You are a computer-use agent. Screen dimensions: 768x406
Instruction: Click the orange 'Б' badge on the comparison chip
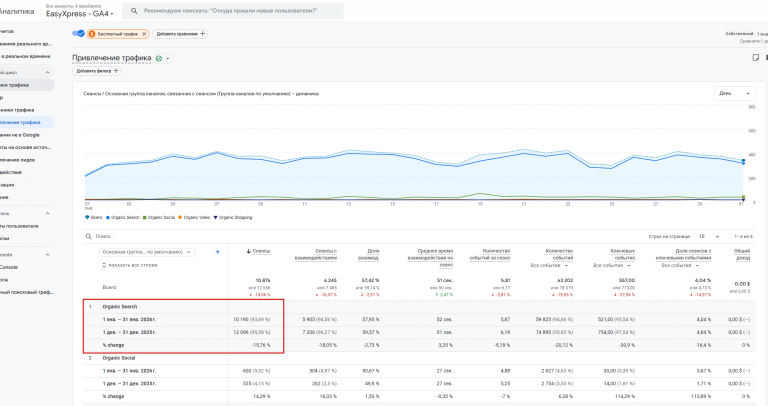[92, 34]
